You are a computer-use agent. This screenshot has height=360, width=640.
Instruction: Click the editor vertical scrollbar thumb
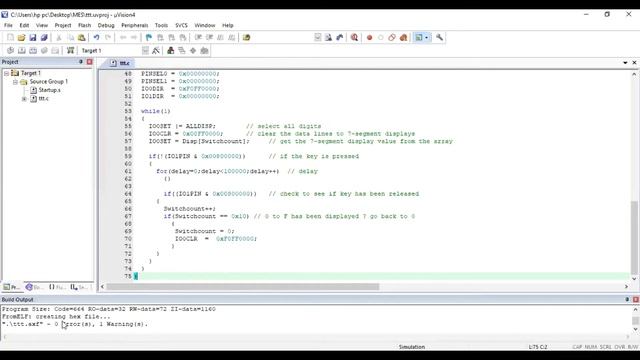click(634, 238)
